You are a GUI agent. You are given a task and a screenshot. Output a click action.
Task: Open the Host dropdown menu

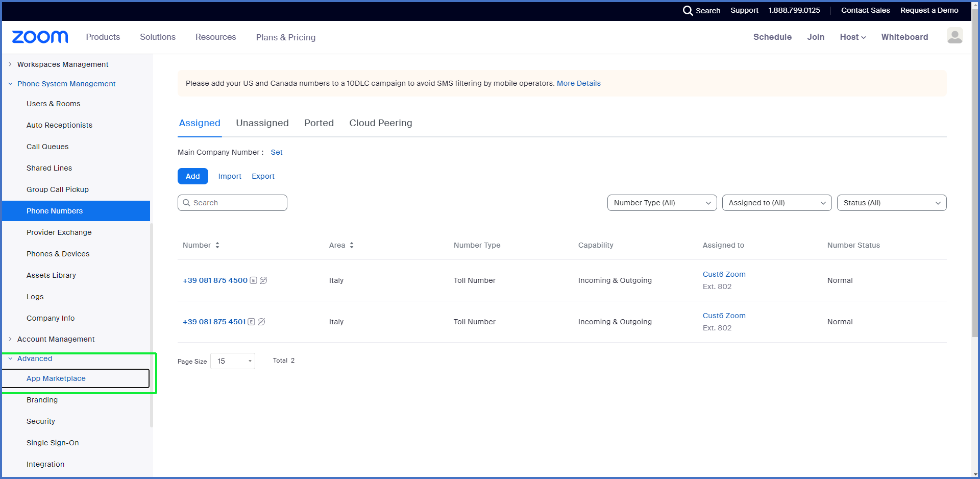(x=853, y=37)
